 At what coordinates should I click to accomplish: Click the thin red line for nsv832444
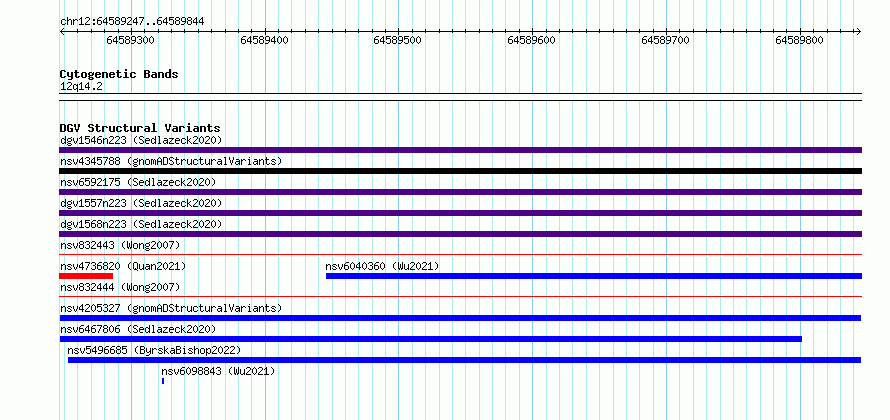point(460,297)
